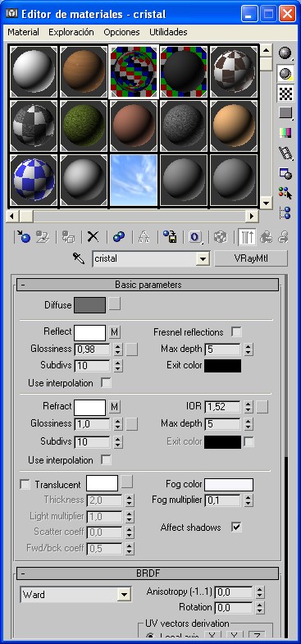The image size is (301, 644).
Task: Toggle the Show End Result icon
Action: tap(246, 237)
